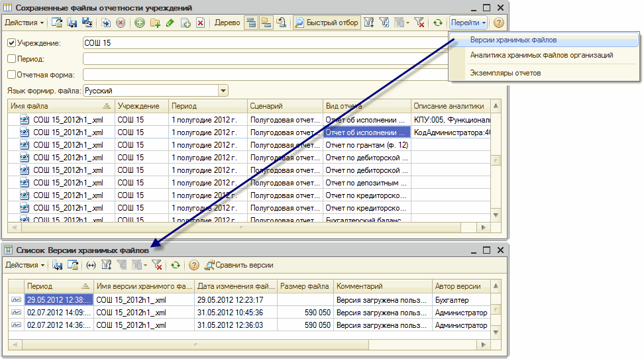644x361 pixels.
Task: Click the add folder (new group) icon
Action: pos(155,23)
